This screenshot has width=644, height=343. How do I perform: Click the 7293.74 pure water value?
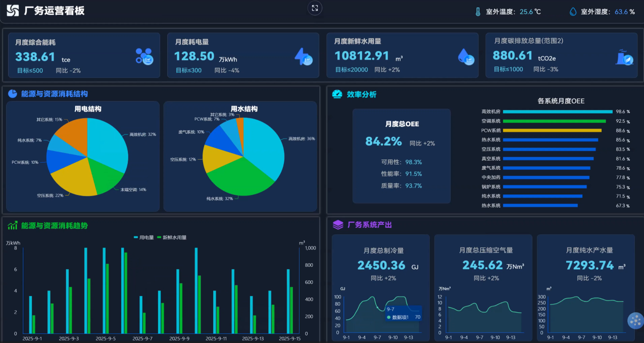pyautogui.click(x=589, y=265)
